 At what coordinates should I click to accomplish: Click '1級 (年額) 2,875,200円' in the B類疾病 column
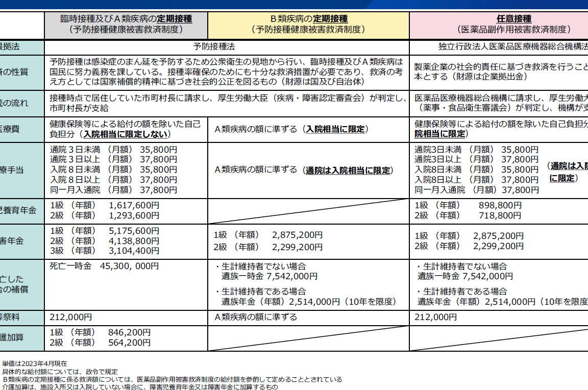[x=268, y=235]
